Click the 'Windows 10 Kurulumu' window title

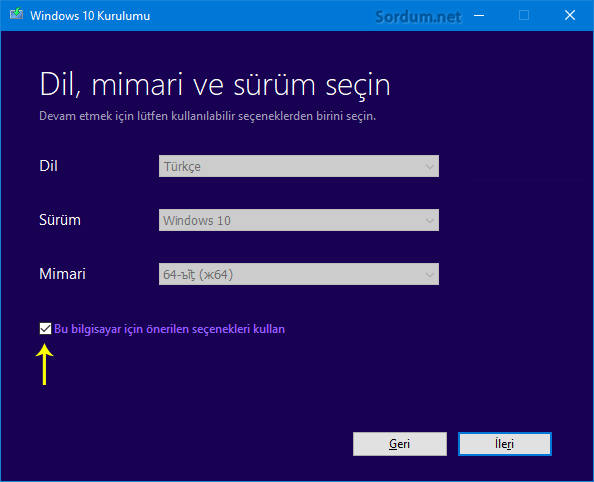90,16
